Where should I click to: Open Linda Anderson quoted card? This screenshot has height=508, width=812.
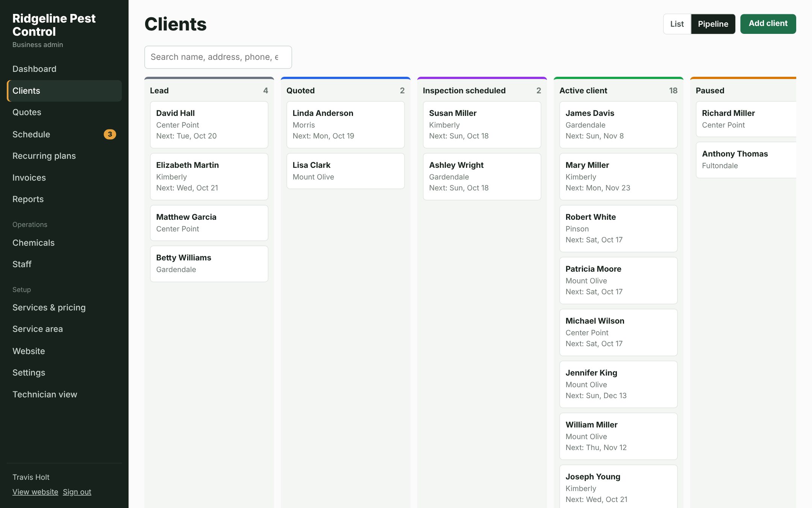point(345,125)
